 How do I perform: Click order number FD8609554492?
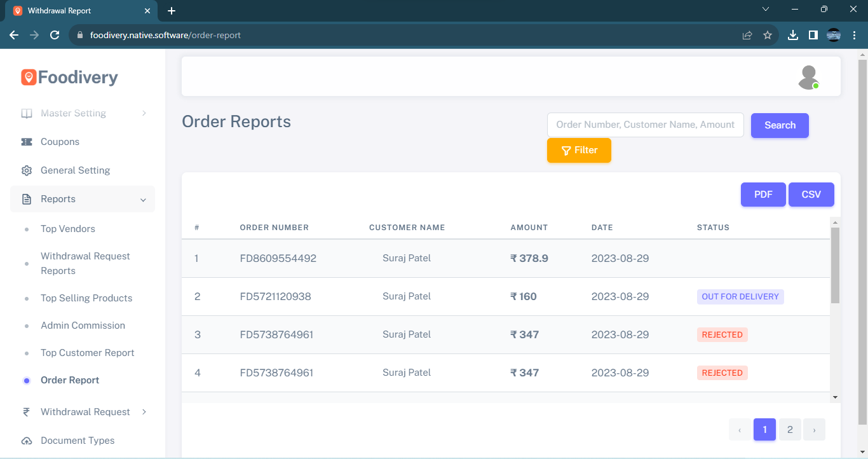pyautogui.click(x=278, y=259)
